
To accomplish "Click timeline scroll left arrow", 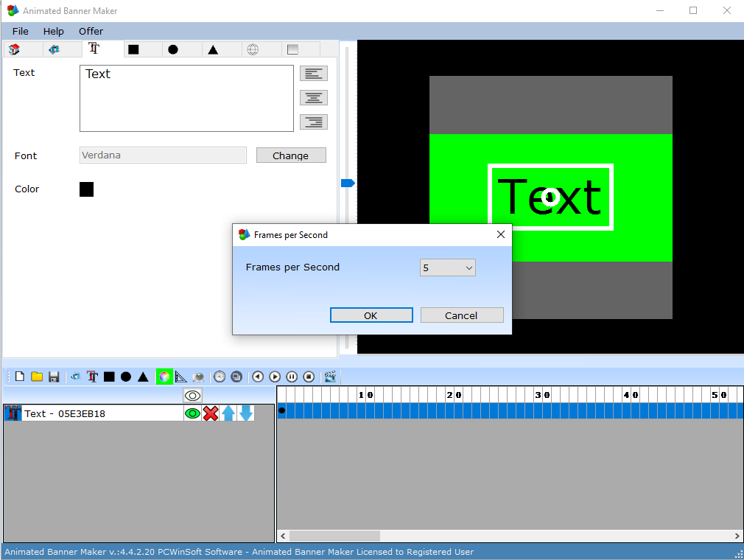I will point(284,536).
